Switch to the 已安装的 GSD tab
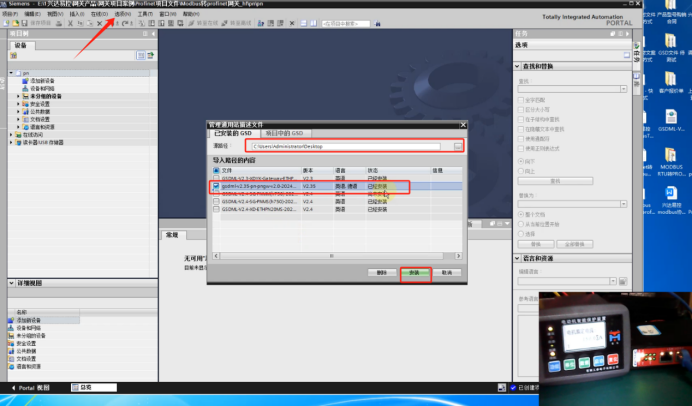692x406 pixels. 233,133
